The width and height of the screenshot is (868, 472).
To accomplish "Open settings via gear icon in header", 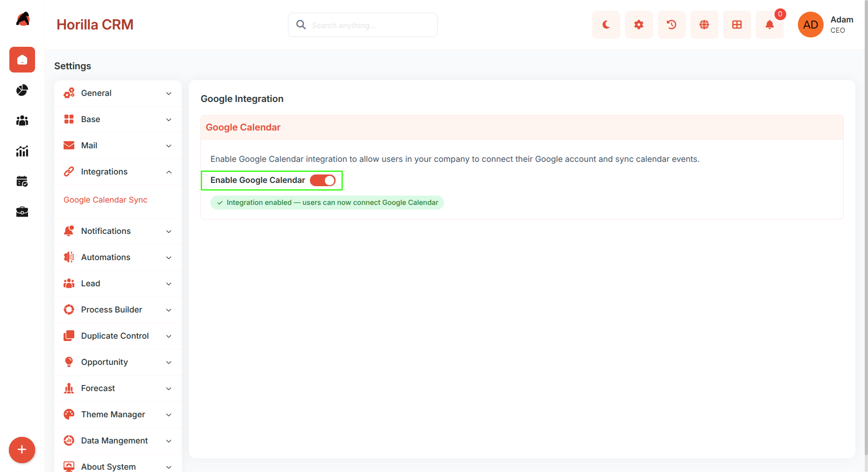I will pyautogui.click(x=639, y=25).
